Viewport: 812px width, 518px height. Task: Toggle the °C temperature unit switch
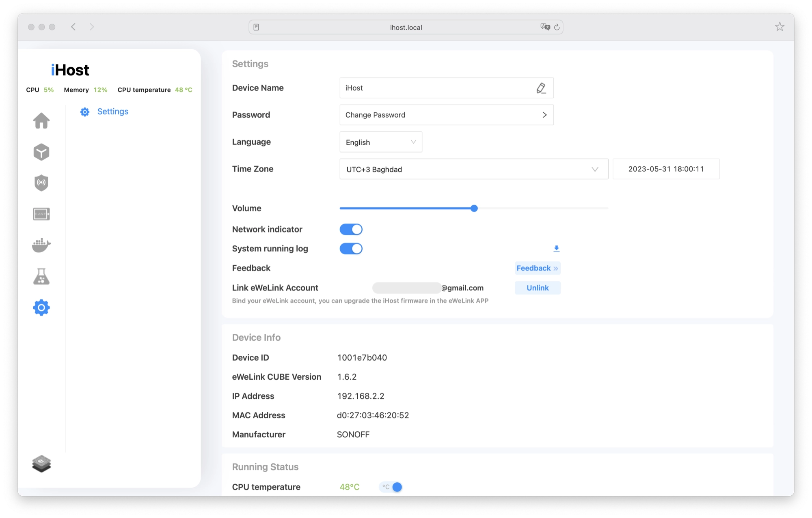(x=391, y=487)
